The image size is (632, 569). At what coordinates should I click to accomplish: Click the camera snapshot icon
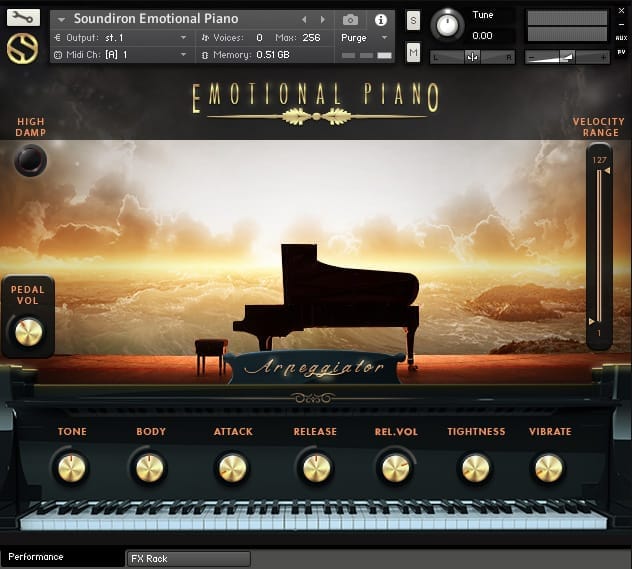coord(350,19)
